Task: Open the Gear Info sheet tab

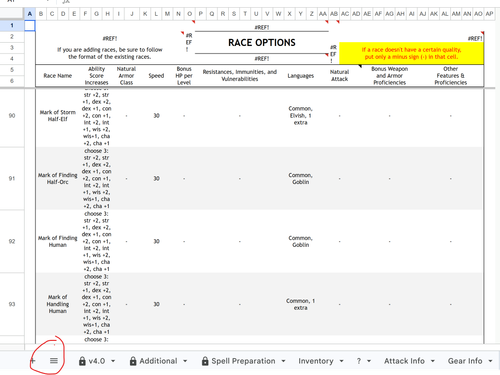Action: click(x=465, y=361)
